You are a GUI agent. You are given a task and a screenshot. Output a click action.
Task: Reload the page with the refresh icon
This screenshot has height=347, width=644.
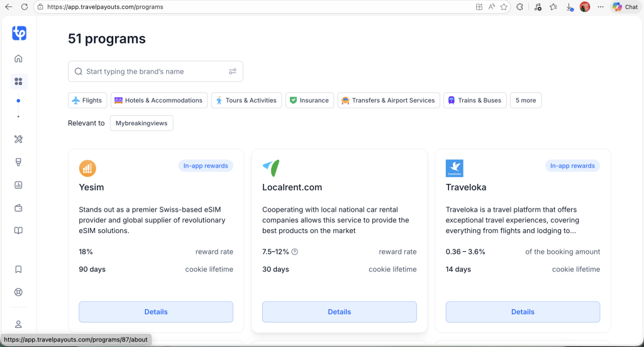(x=25, y=7)
